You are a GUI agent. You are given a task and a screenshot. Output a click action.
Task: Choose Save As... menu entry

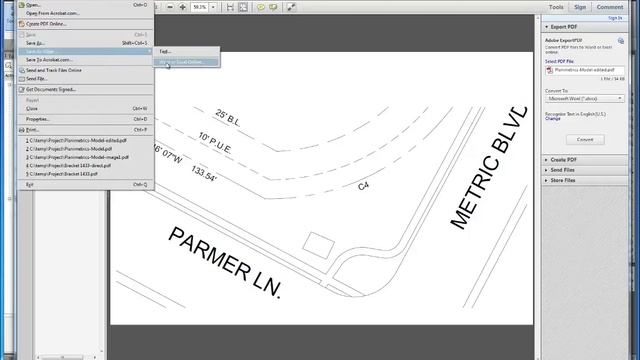85,43
